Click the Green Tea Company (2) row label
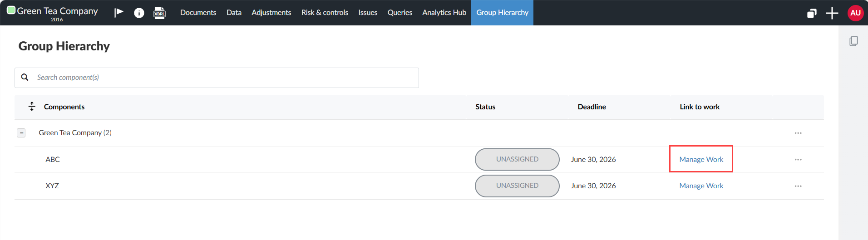Screen dimensions: 868x240 point(75,132)
